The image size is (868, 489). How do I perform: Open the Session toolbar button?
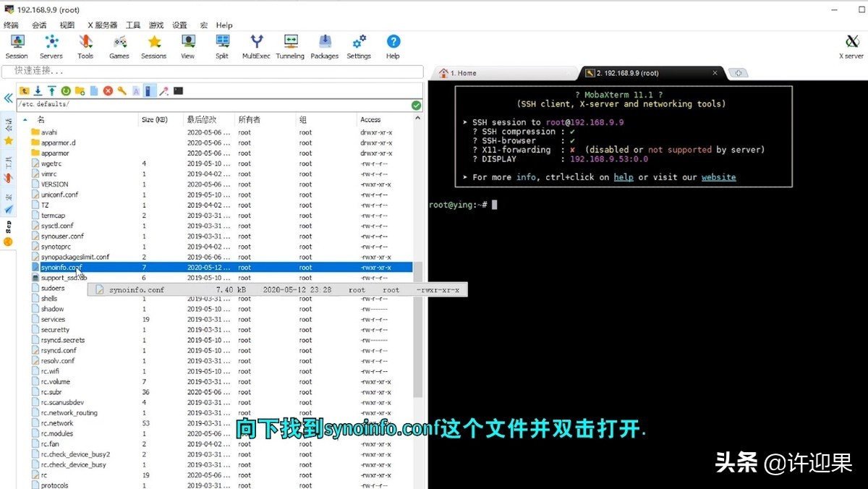click(x=17, y=47)
